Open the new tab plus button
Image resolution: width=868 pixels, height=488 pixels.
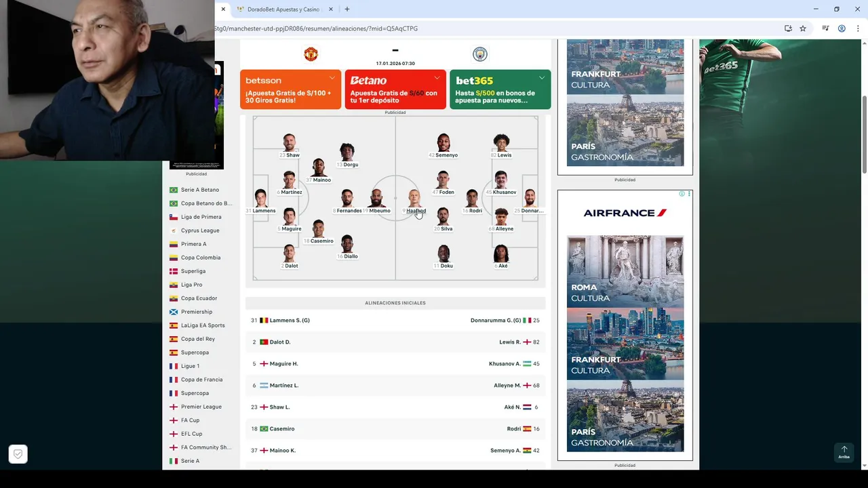coord(347,9)
